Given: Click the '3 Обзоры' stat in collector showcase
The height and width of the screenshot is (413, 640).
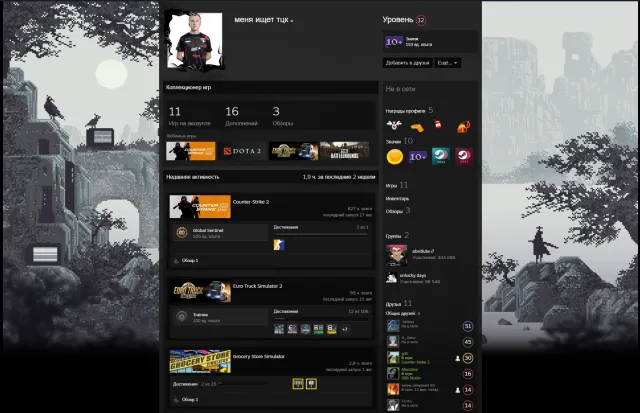Looking at the screenshot, I should pyautogui.click(x=283, y=116).
